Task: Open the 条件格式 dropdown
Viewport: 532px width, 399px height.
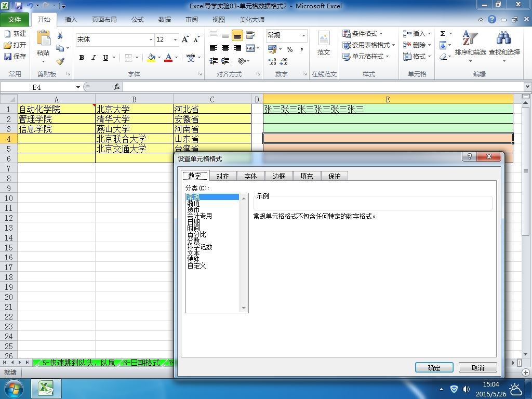Action: pyautogui.click(x=362, y=33)
